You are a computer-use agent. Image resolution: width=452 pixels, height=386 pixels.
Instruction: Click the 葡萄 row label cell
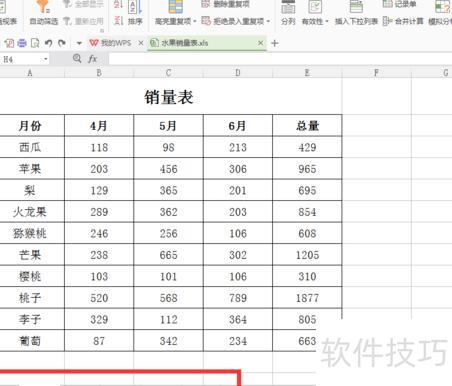coord(31,341)
